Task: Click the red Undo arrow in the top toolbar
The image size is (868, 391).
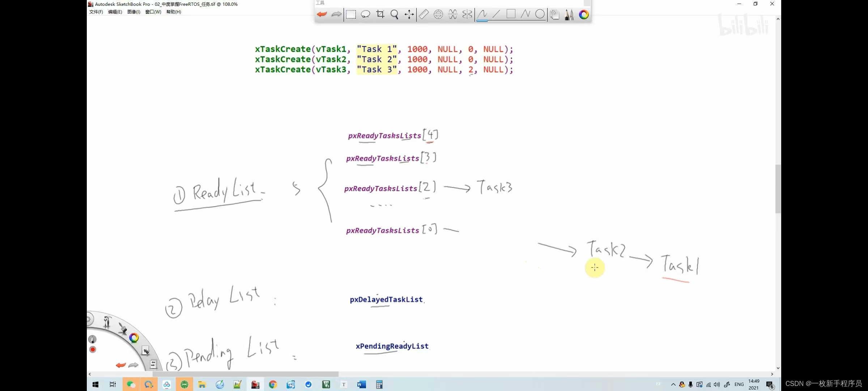Action: click(322, 14)
